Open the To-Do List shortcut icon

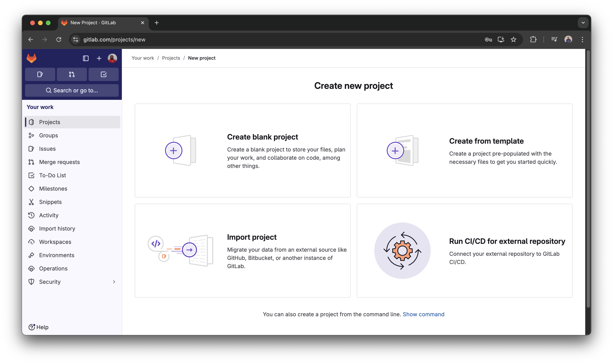(x=104, y=74)
